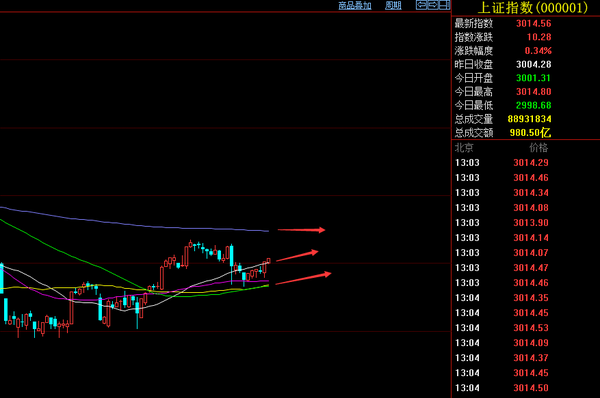
Task: Click the left arrow navigation icon
Action: [x=421, y=5]
